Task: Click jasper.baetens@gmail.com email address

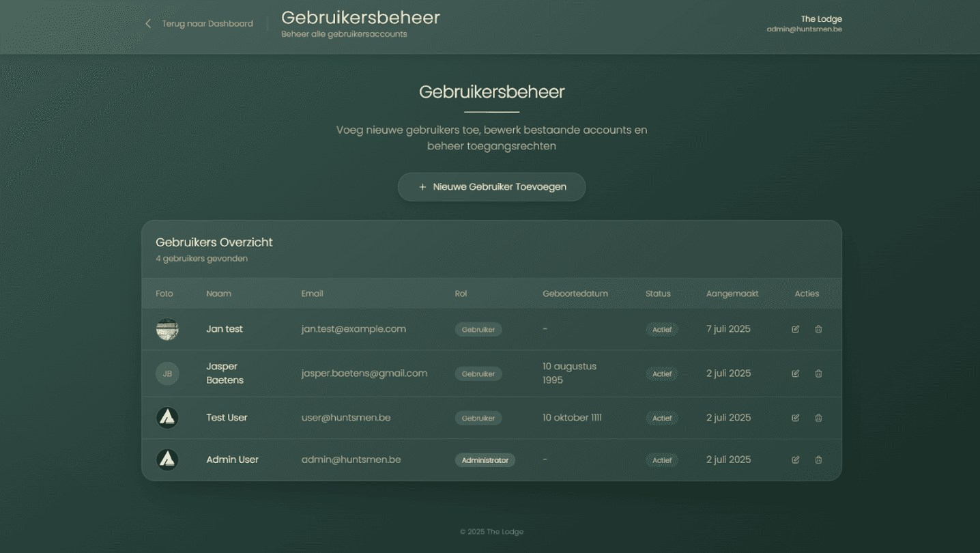Action: click(x=364, y=373)
